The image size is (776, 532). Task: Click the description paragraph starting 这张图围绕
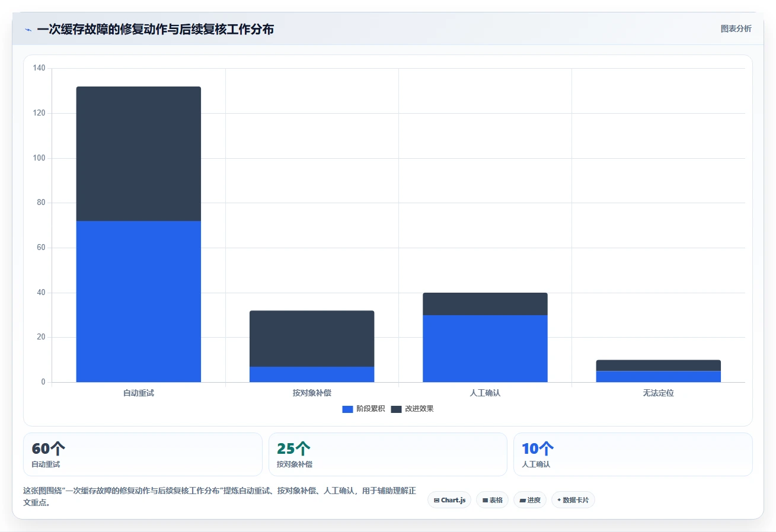tap(219, 496)
